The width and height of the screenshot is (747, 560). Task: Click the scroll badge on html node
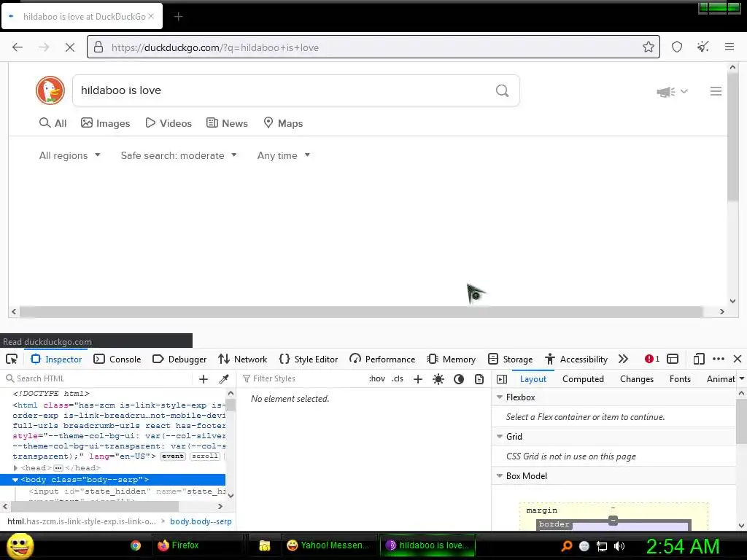tap(205, 456)
